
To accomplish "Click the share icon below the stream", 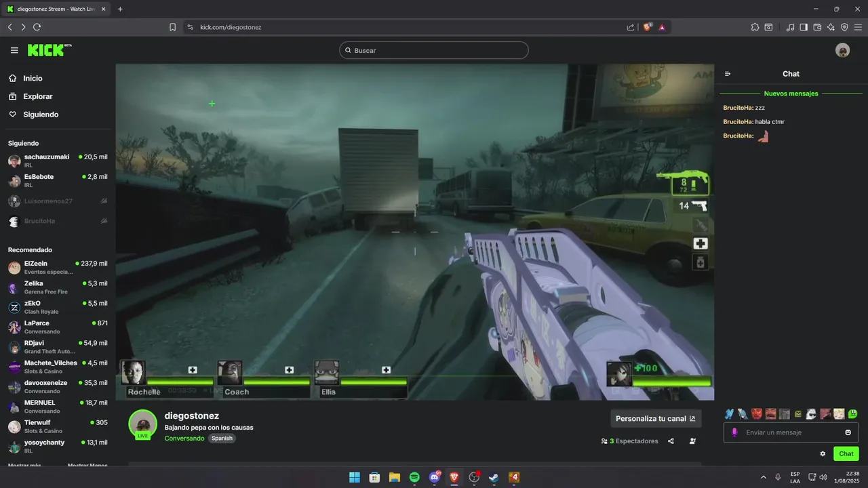I will point(671,441).
